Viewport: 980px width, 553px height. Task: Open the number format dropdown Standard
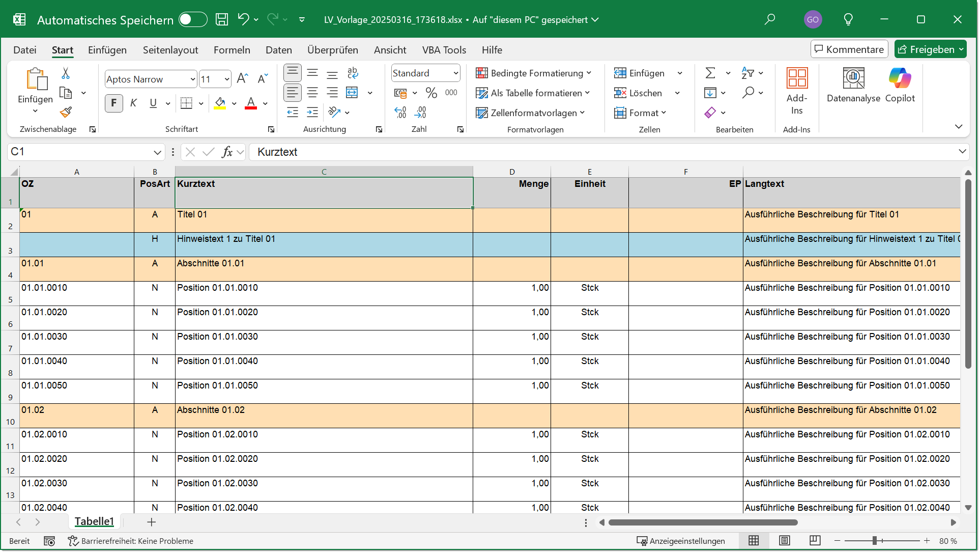[x=456, y=73]
